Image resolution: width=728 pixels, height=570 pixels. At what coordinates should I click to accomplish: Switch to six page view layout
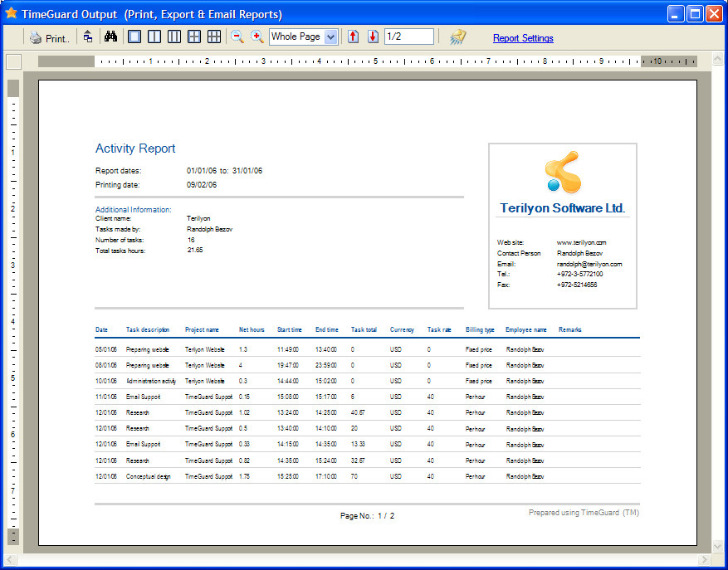214,37
